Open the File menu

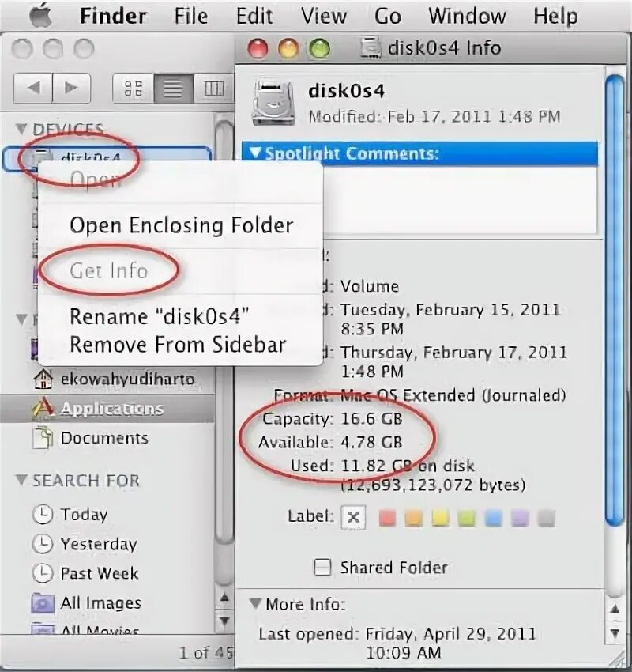click(191, 17)
